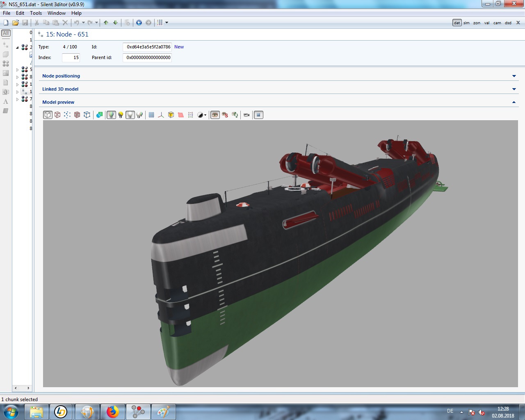Open the Tools menu
Image resolution: width=525 pixels, height=420 pixels.
coord(36,13)
